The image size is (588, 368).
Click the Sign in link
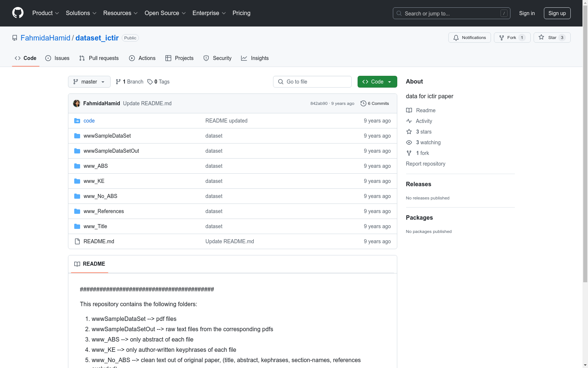(x=527, y=13)
